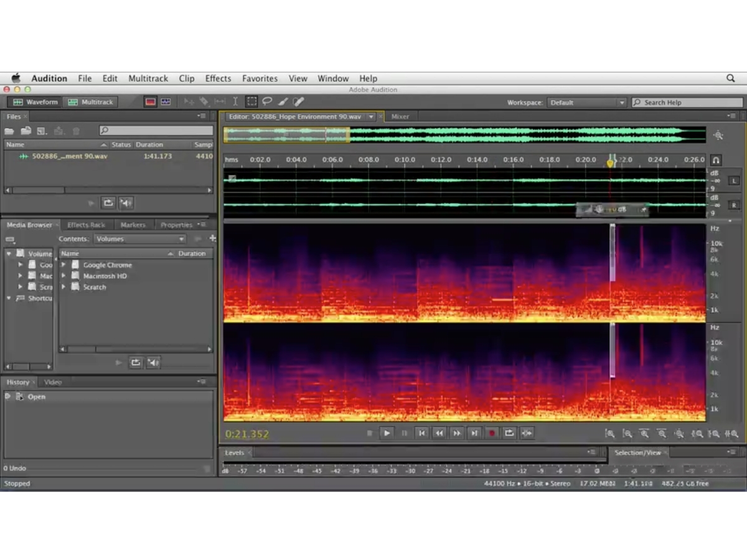
Task: Open the Effects menu
Action: coord(218,78)
